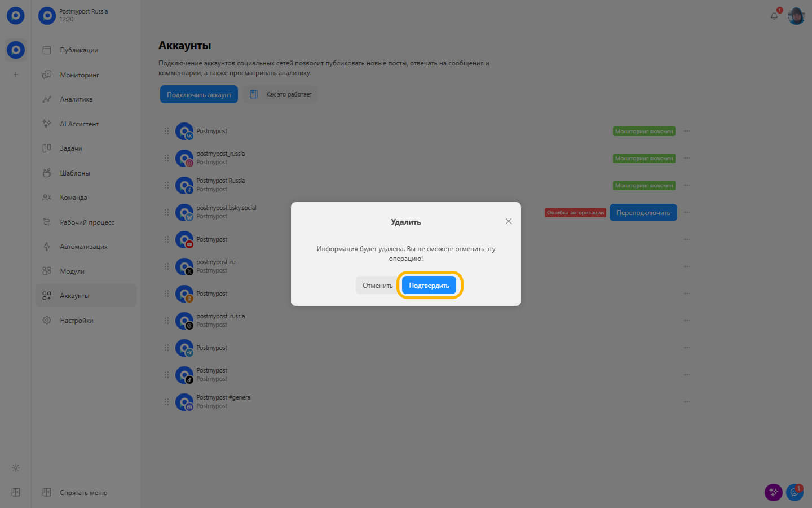Collapse sidebar via Спрятать меню
Image resolution: width=812 pixels, height=508 pixels.
pos(83,493)
